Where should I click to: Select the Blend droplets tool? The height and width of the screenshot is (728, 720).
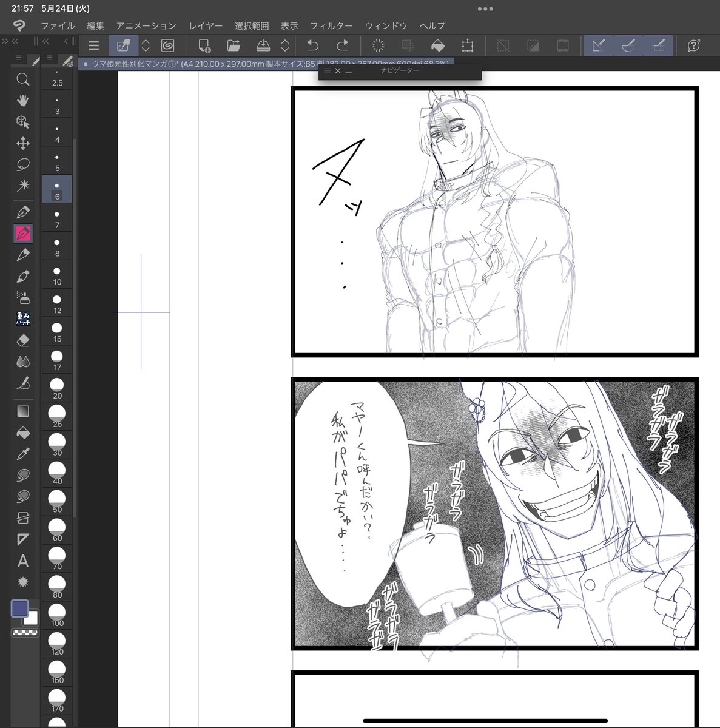(23, 362)
